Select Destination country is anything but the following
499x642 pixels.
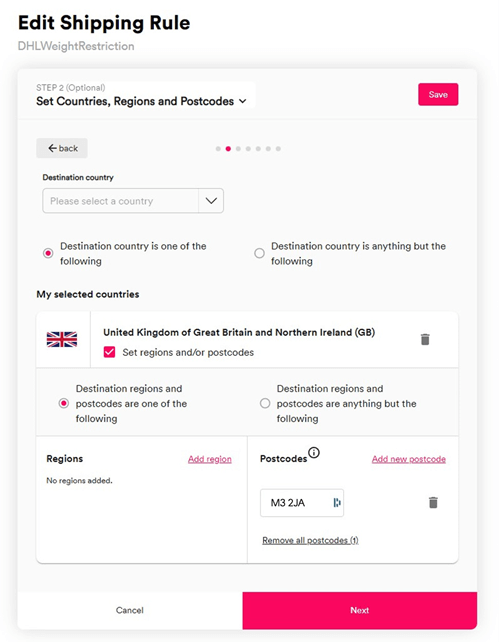[x=259, y=253]
